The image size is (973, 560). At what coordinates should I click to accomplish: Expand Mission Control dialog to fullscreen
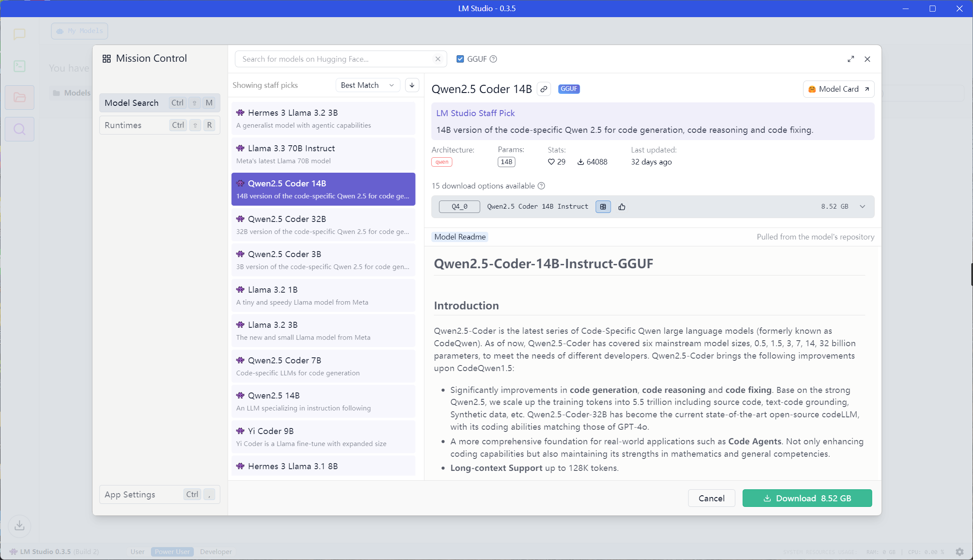click(851, 59)
